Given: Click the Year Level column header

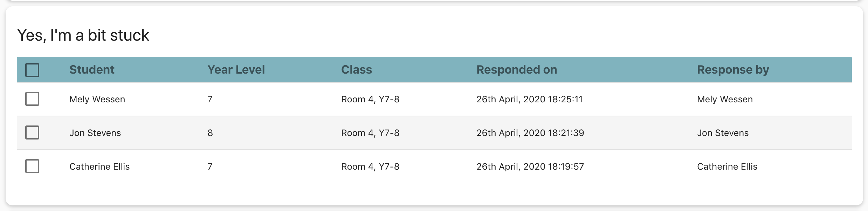Looking at the screenshot, I should (236, 70).
